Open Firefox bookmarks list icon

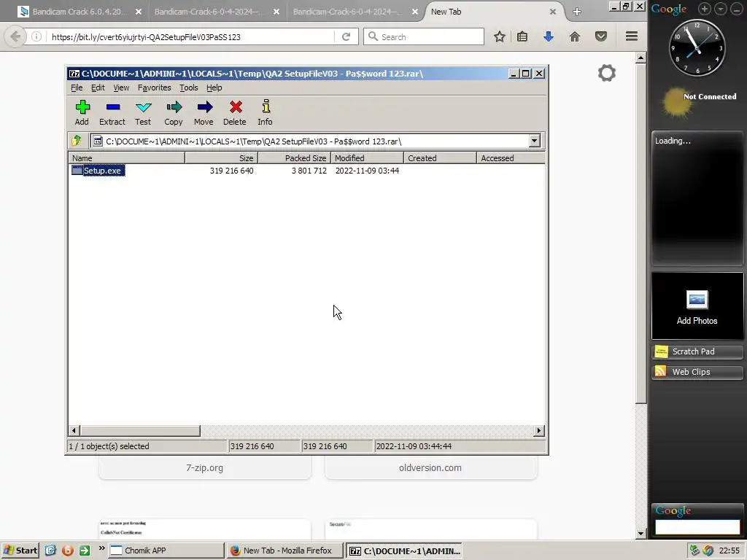coord(522,36)
